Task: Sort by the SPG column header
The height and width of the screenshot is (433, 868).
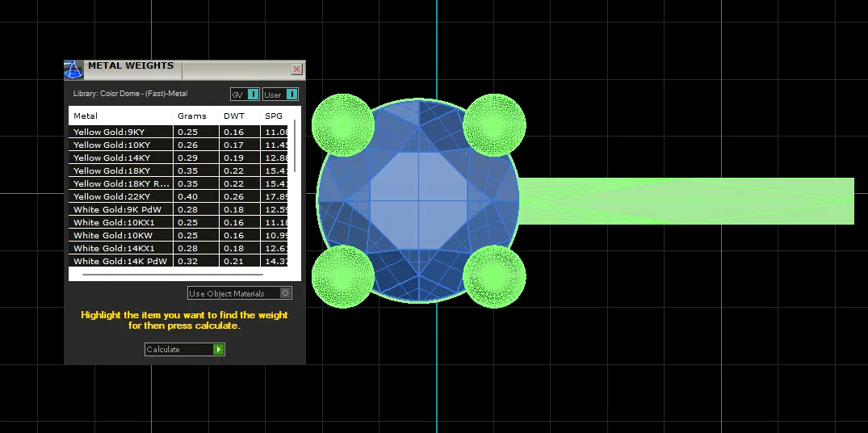Action: tap(274, 116)
